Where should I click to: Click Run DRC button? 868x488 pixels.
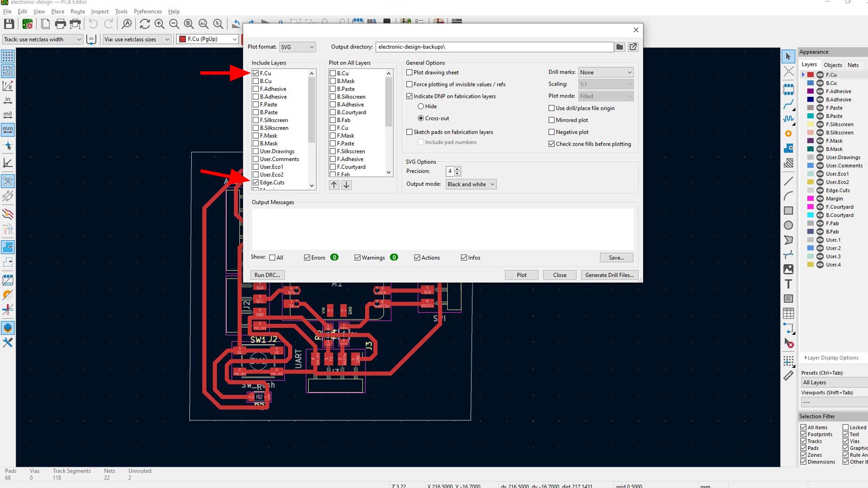point(267,275)
